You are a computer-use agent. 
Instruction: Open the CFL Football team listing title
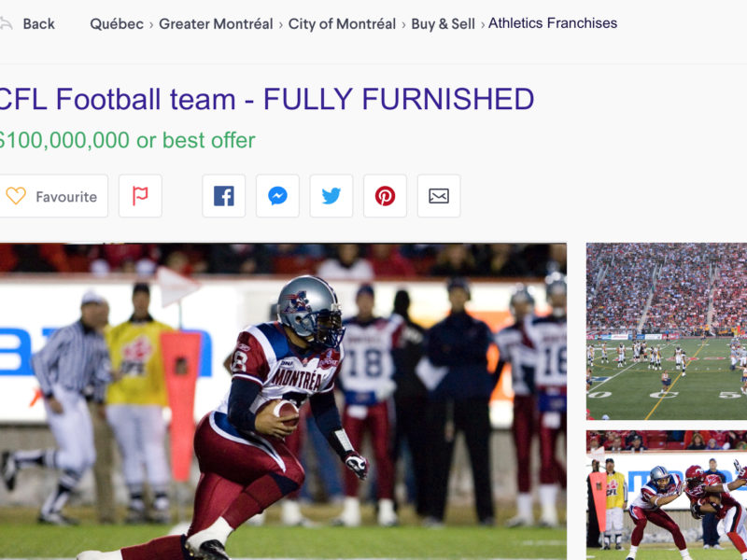click(266, 99)
